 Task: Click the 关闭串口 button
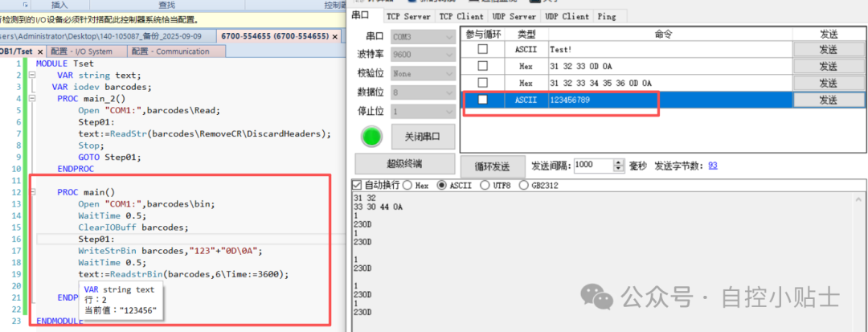[424, 137]
